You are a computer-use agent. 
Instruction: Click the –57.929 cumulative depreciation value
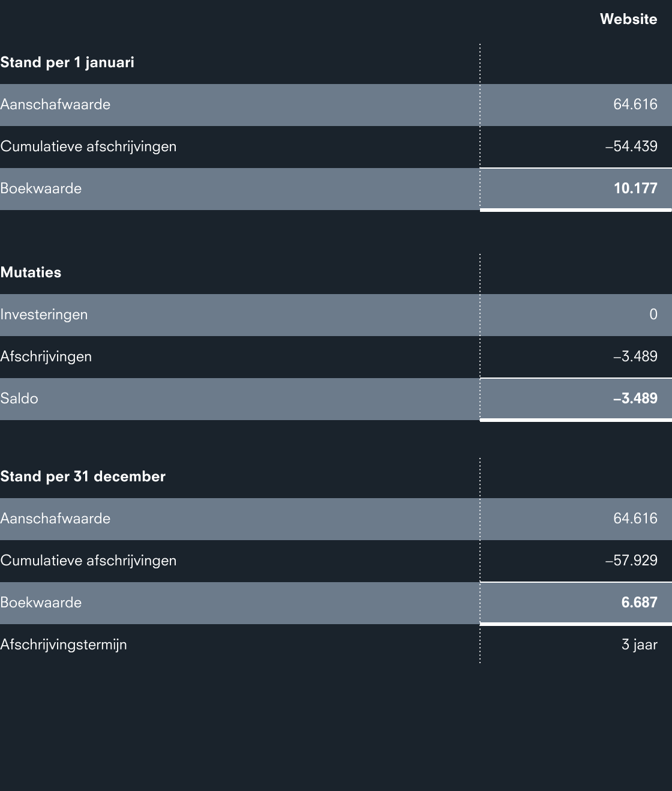point(631,561)
